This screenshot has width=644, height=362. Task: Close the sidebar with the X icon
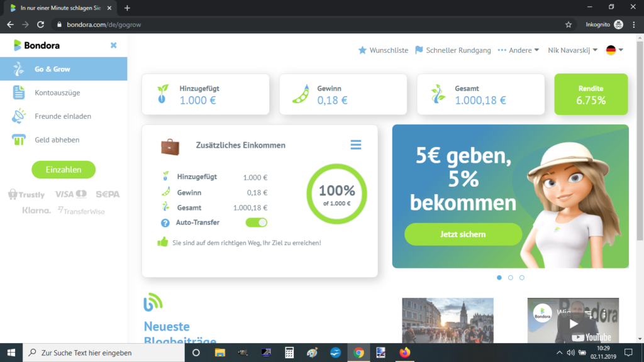113,45
